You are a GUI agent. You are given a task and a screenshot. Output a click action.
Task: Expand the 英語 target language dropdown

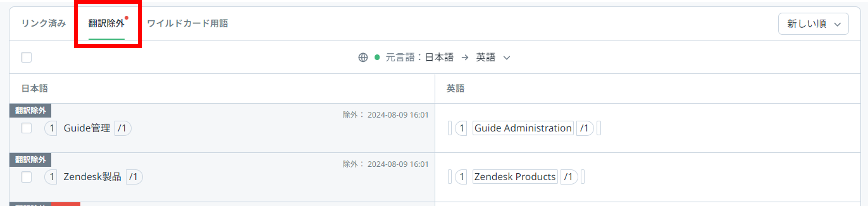tap(485, 58)
